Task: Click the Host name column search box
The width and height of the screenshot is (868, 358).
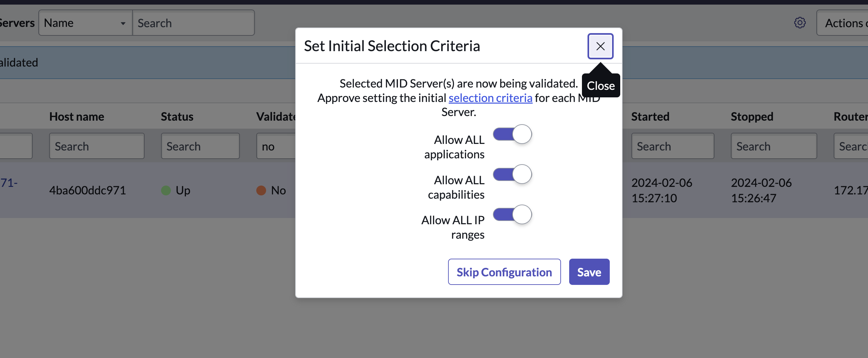Action: [97, 146]
